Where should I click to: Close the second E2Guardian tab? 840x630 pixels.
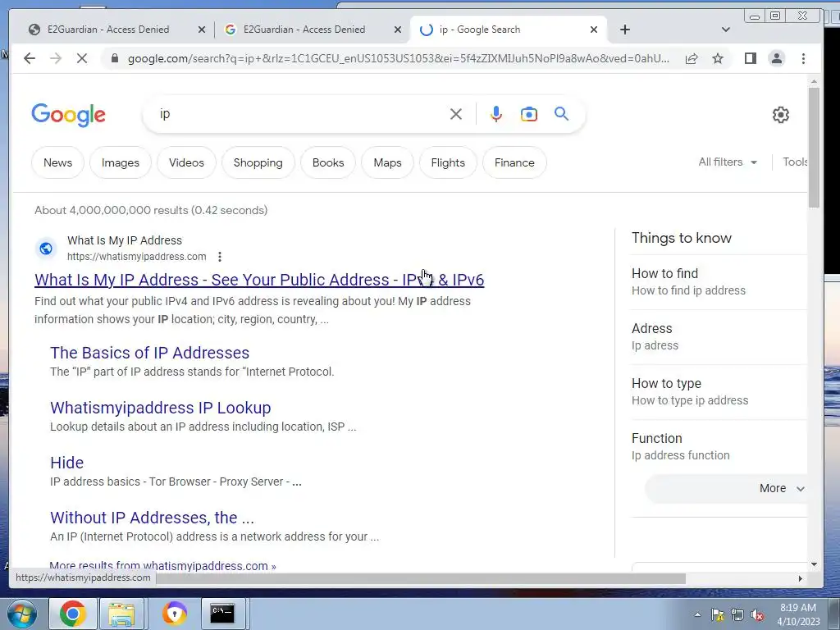point(398,30)
